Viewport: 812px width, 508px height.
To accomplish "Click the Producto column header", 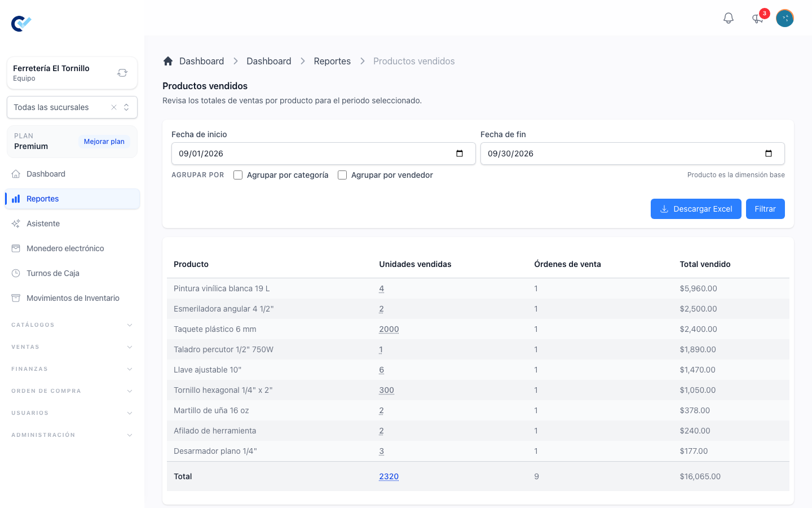I will pyautogui.click(x=191, y=264).
